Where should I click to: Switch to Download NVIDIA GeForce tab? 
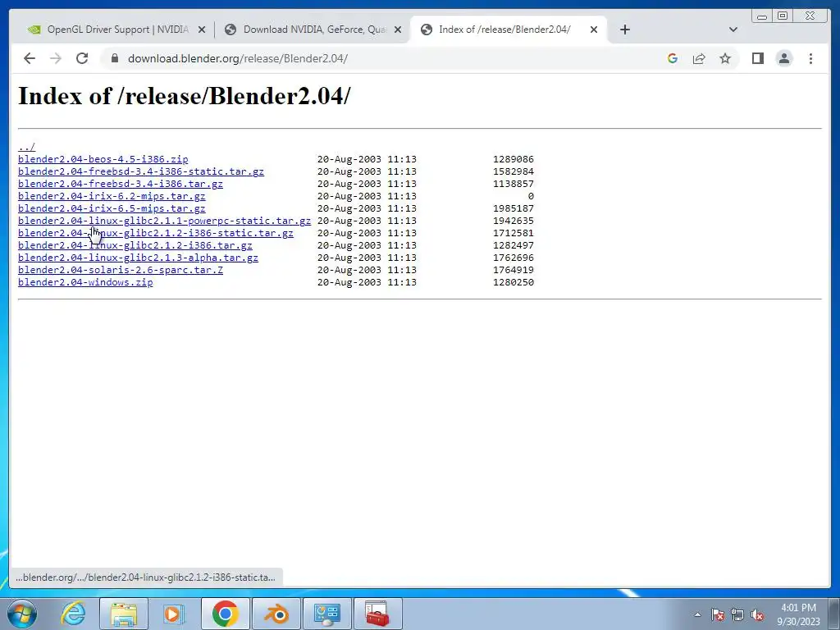point(314,30)
